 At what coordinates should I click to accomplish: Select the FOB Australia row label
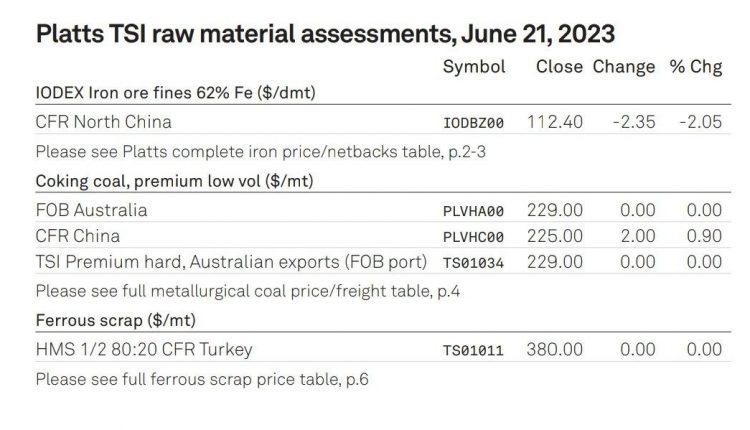pos(91,210)
